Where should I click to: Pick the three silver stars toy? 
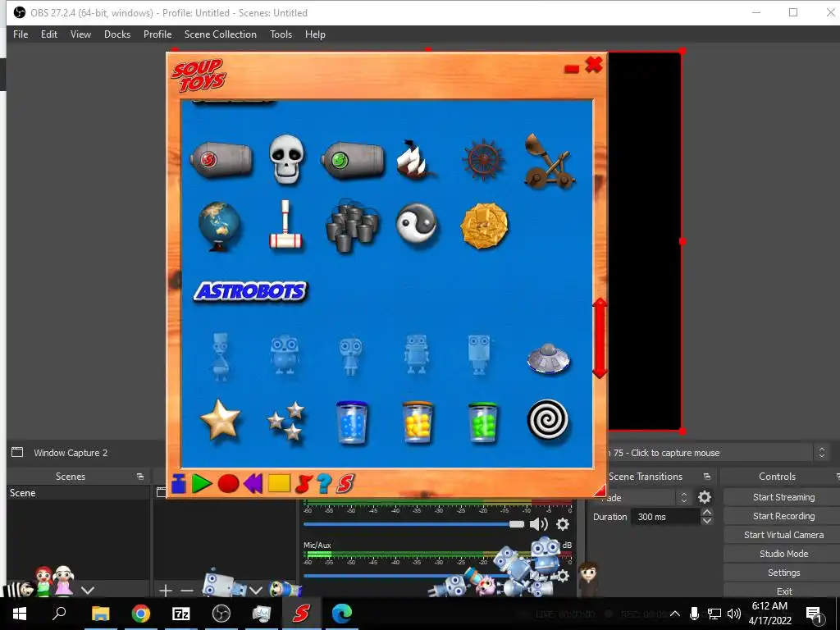click(x=286, y=421)
